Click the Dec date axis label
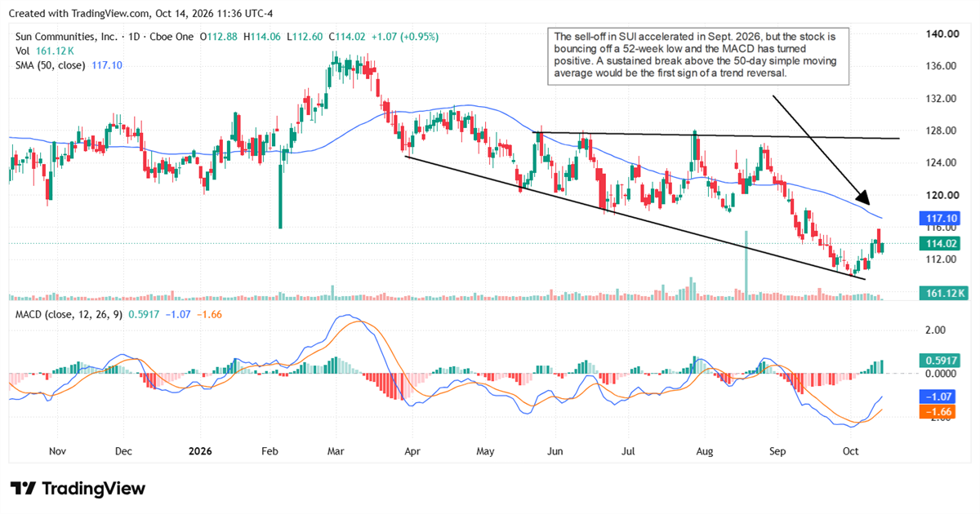Viewport: 980px width, 514px height. (x=123, y=450)
